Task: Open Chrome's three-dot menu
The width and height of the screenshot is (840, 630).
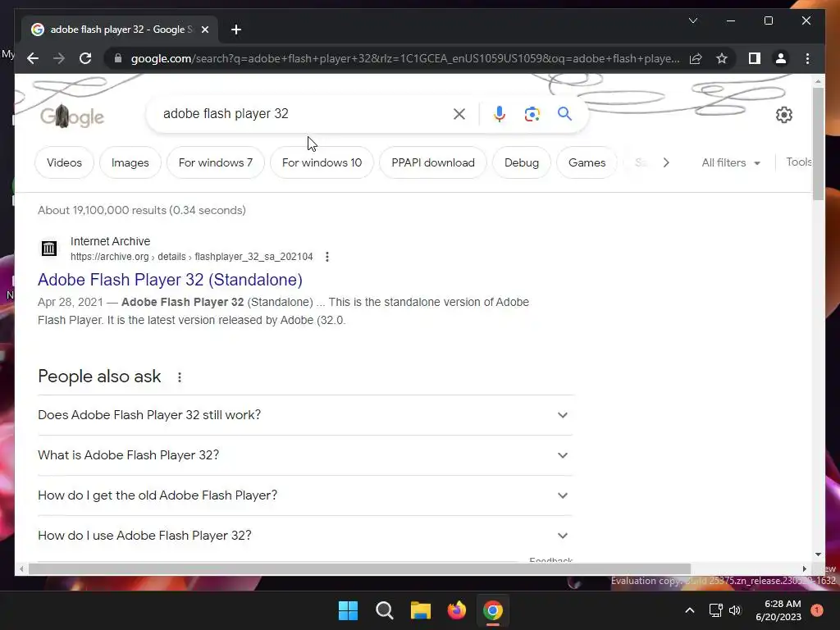Action: tap(807, 58)
